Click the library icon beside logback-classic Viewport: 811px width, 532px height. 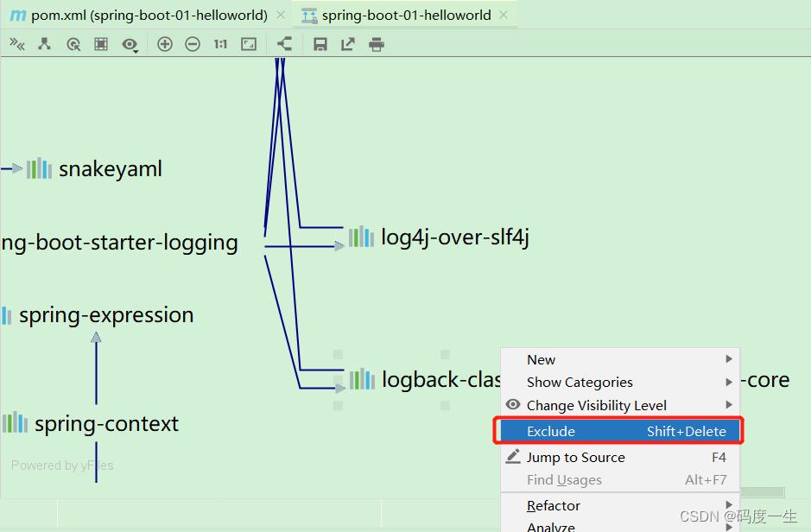click(x=362, y=379)
